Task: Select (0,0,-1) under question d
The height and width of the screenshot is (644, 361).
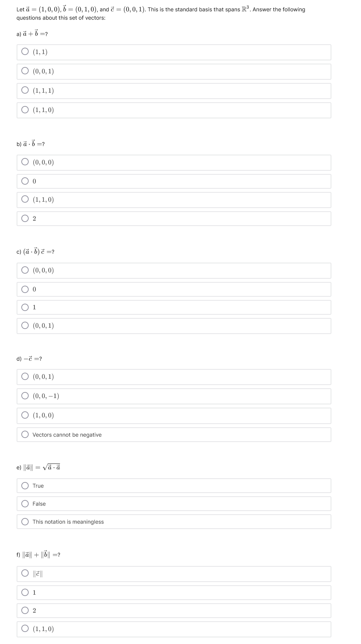Action: (x=25, y=396)
